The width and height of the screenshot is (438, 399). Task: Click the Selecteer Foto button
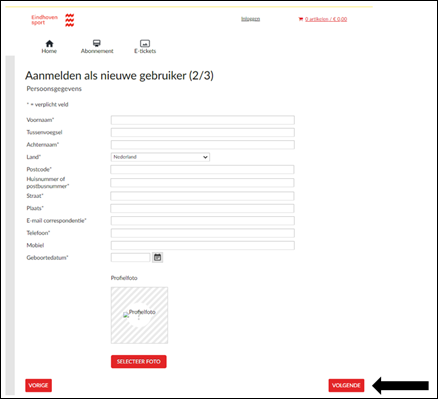(139, 362)
